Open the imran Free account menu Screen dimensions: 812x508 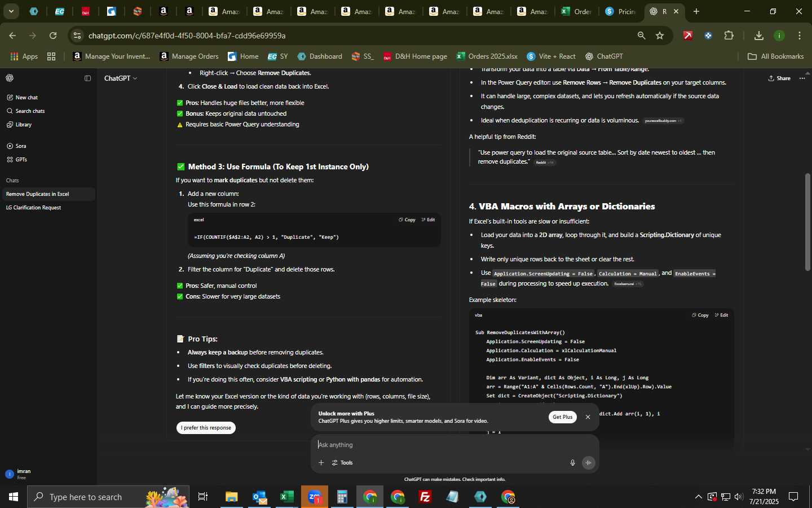[48, 474]
